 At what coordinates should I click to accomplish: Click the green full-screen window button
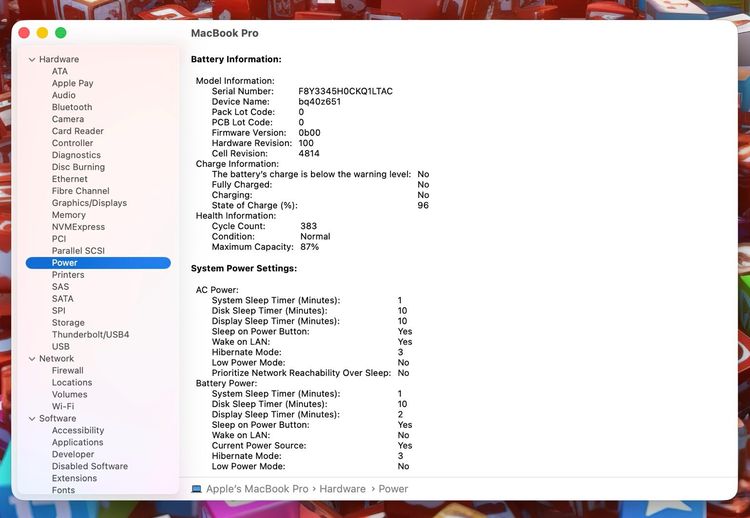tap(60, 33)
